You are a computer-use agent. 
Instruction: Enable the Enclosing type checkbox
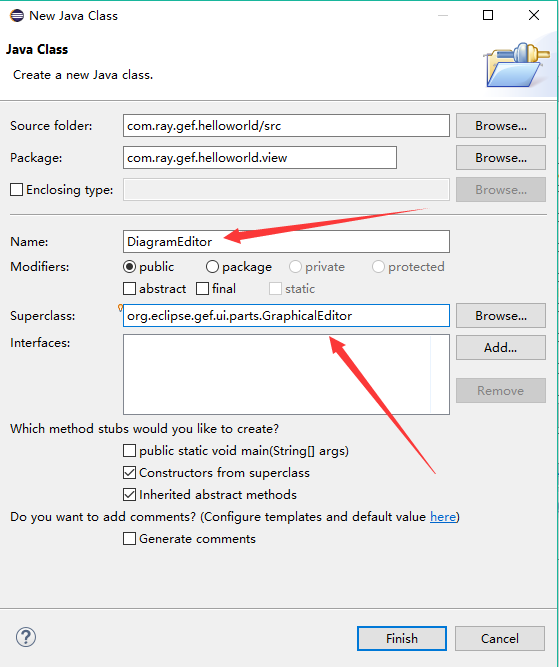[x=17, y=189]
